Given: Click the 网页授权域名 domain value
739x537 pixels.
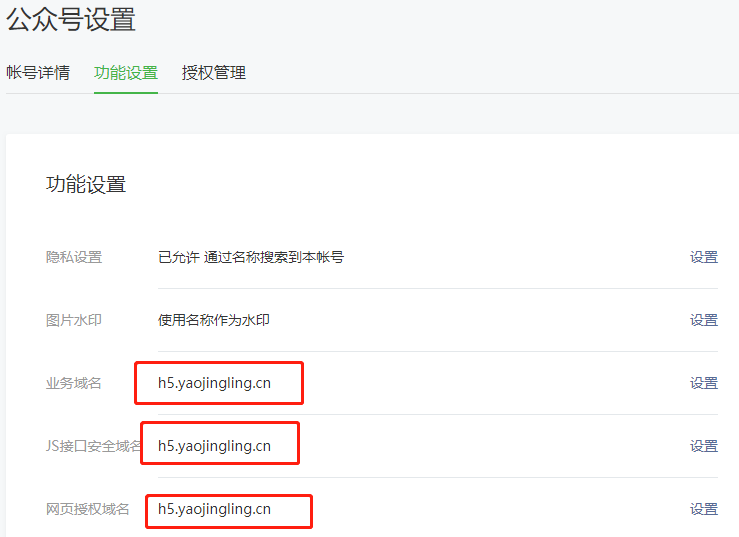Looking at the screenshot, I should (214, 509).
